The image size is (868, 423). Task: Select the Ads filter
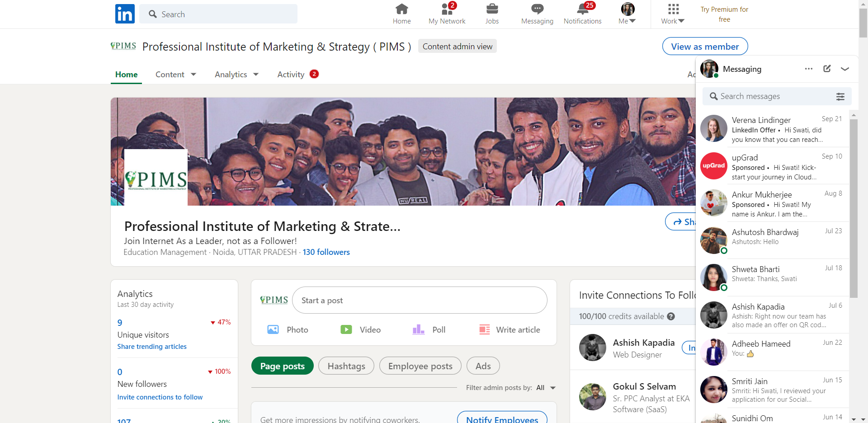483,366
